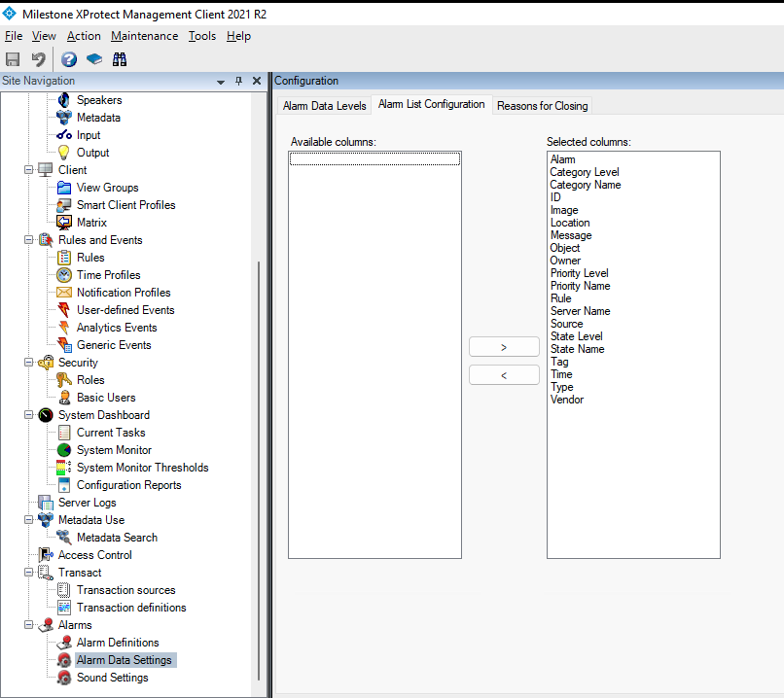This screenshot has height=698, width=784.
Task: Close the Site Navigation panel
Action: (x=257, y=81)
